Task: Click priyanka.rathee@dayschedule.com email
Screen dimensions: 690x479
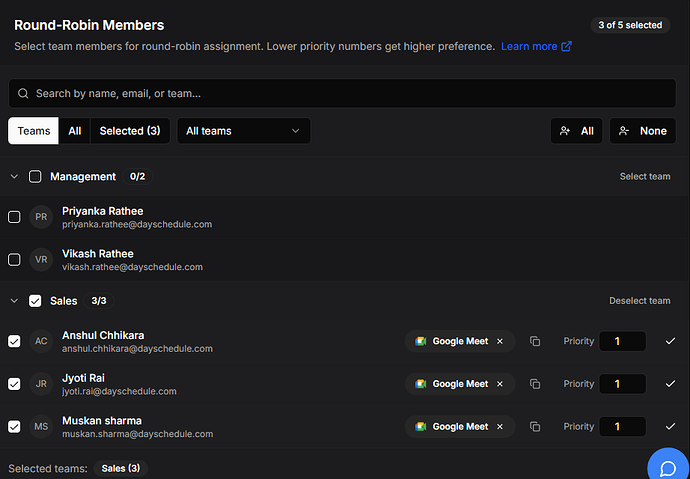Action: click(x=137, y=224)
